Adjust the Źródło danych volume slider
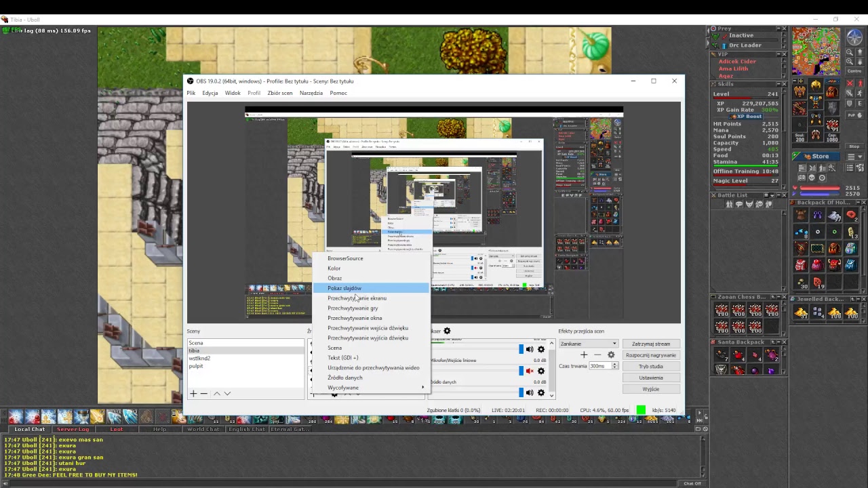868x488 pixels. 521,392
